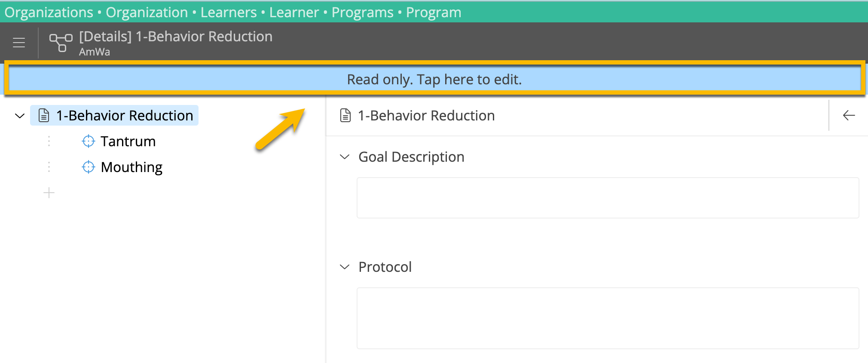
Task: Select the Organizations breadcrumb link
Action: [49, 12]
